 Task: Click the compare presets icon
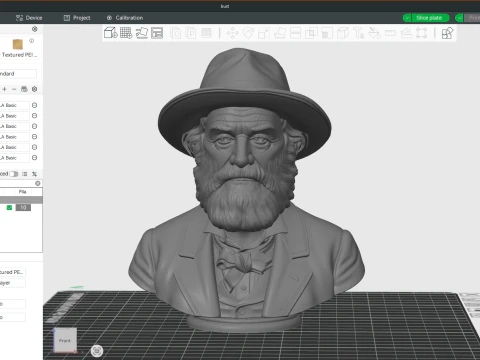(x=34, y=174)
